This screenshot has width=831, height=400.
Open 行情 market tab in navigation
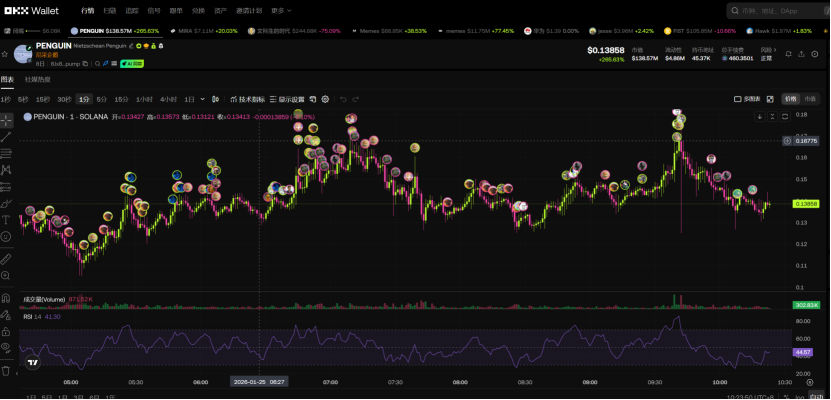tap(88, 11)
